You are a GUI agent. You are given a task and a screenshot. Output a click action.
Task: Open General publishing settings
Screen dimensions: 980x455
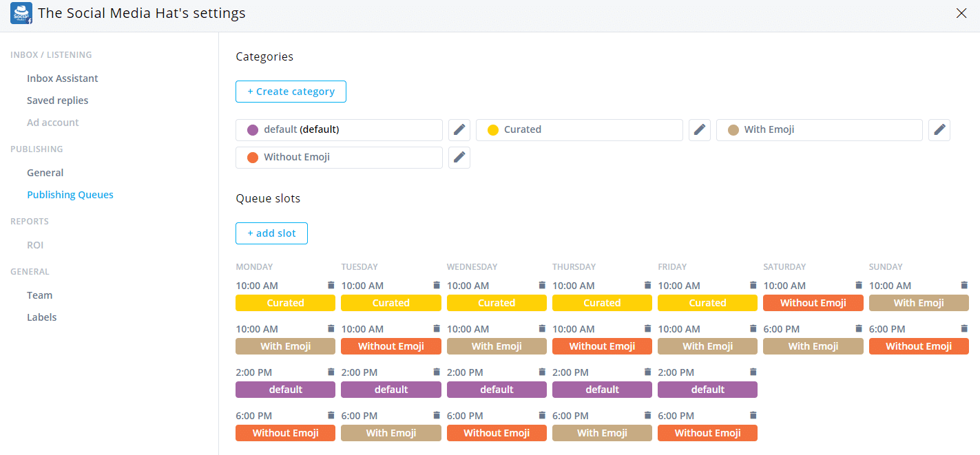(x=45, y=173)
